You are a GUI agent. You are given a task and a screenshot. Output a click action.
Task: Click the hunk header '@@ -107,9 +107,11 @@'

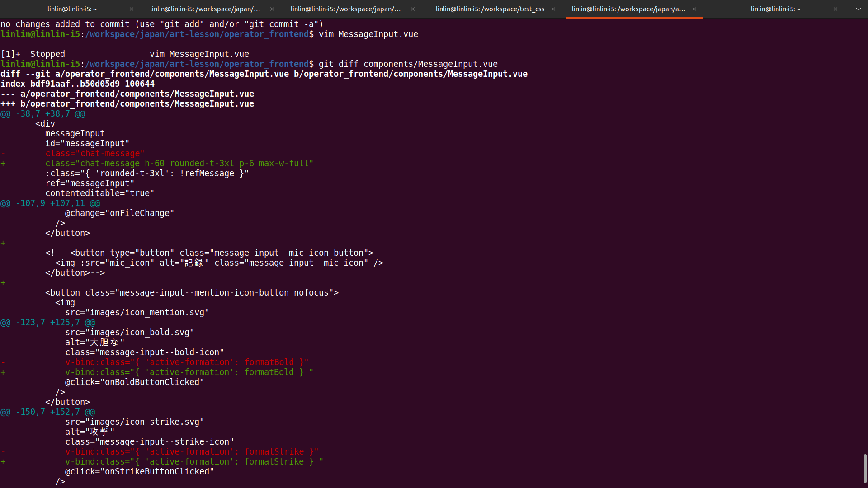click(x=50, y=203)
